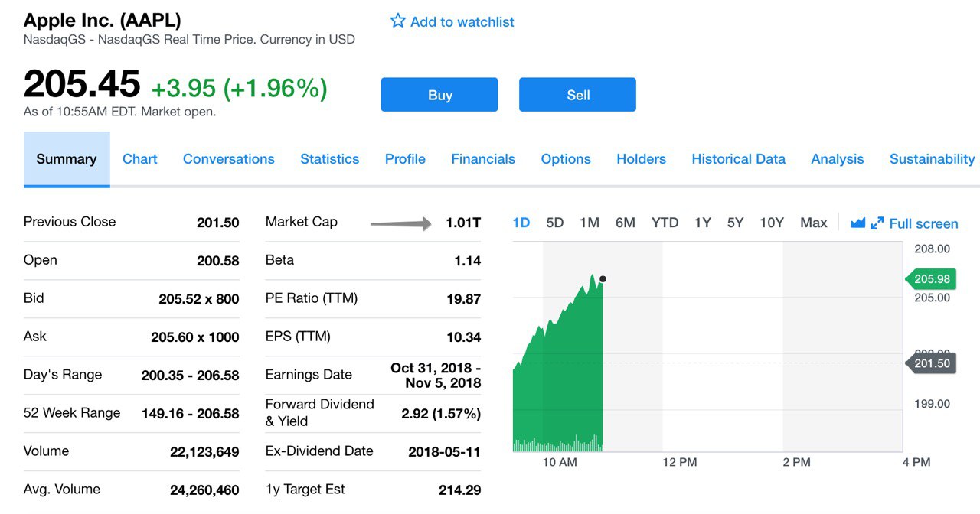This screenshot has height=514, width=980.
Task: Click the 52 Week Range value 149.16 - 206.58
Action: (x=191, y=414)
